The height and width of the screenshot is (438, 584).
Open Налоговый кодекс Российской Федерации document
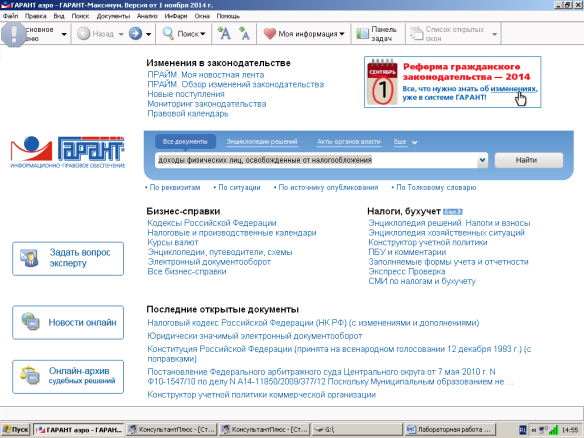(x=313, y=323)
